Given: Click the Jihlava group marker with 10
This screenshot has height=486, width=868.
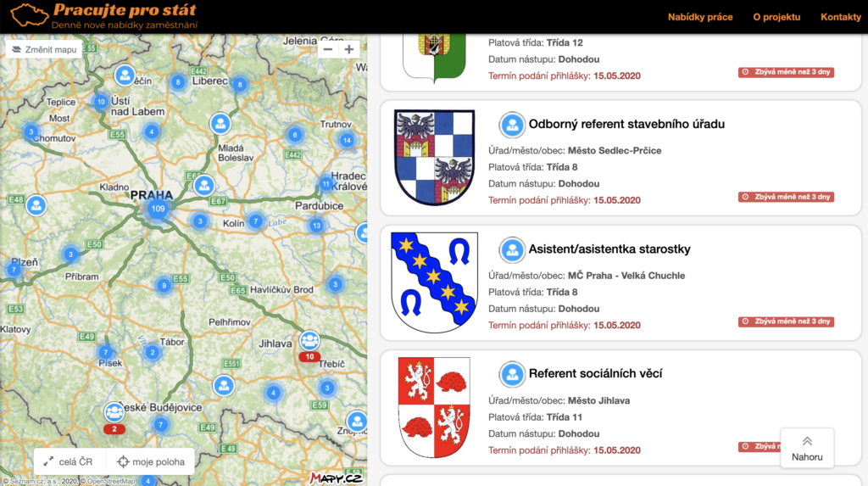Looking at the screenshot, I should pos(310,343).
